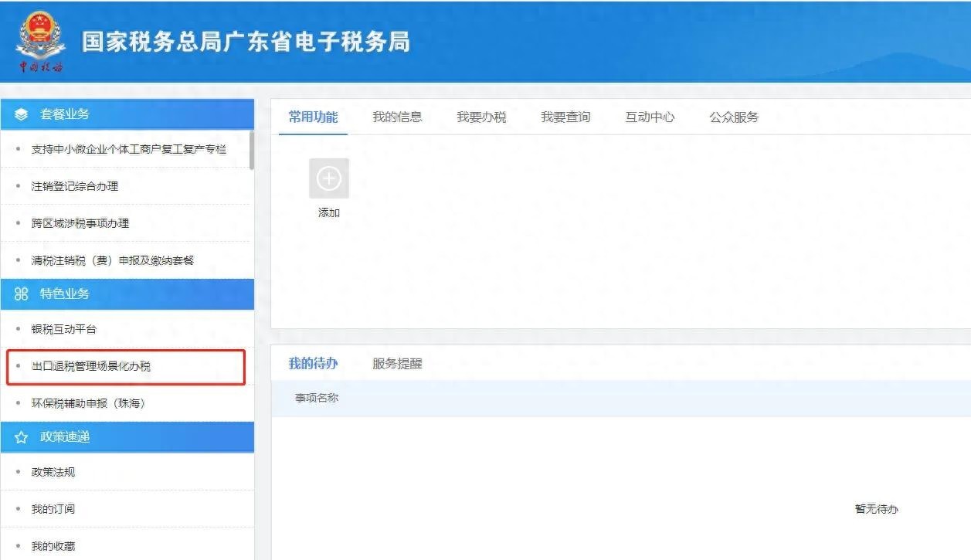Open 跨区域涉税事项办理 entry

(80, 224)
